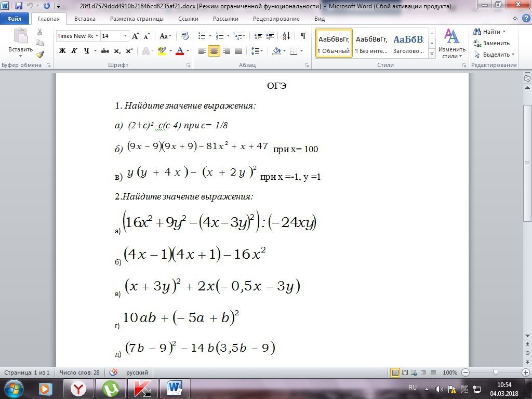
Task: Enable bulleted list
Action: [201, 36]
